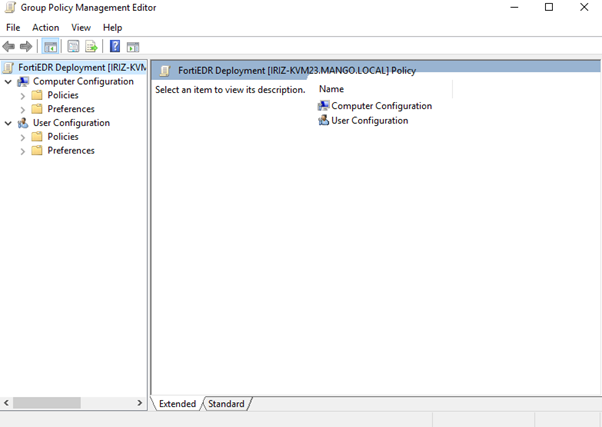The width and height of the screenshot is (602, 427).
Task: Click the tree pane horizontal scrollbar thumb
Action: click(47, 403)
